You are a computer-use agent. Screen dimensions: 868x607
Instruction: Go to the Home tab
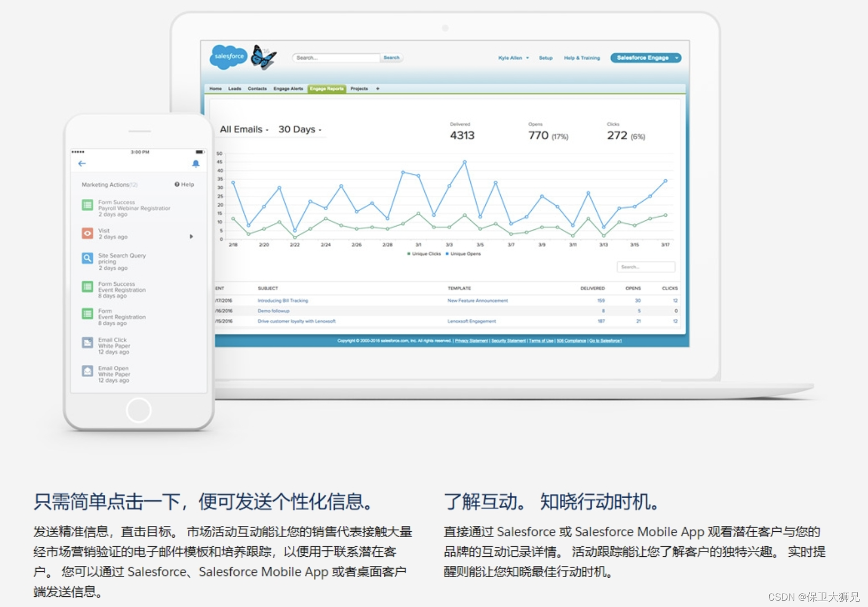tap(216, 89)
